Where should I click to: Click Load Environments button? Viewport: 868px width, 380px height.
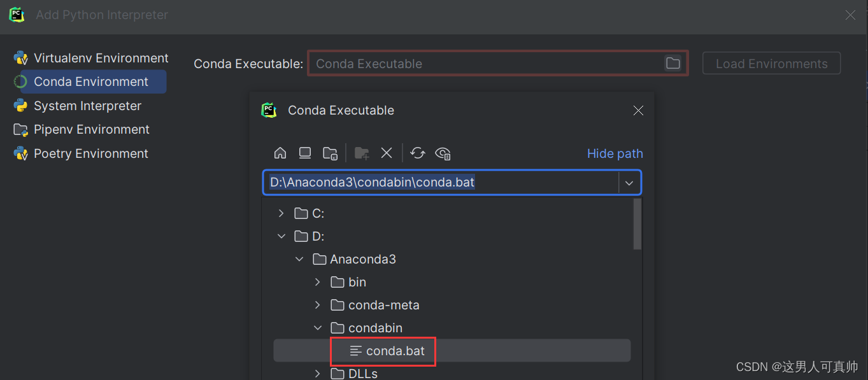pyautogui.click(x=771, y=63)
